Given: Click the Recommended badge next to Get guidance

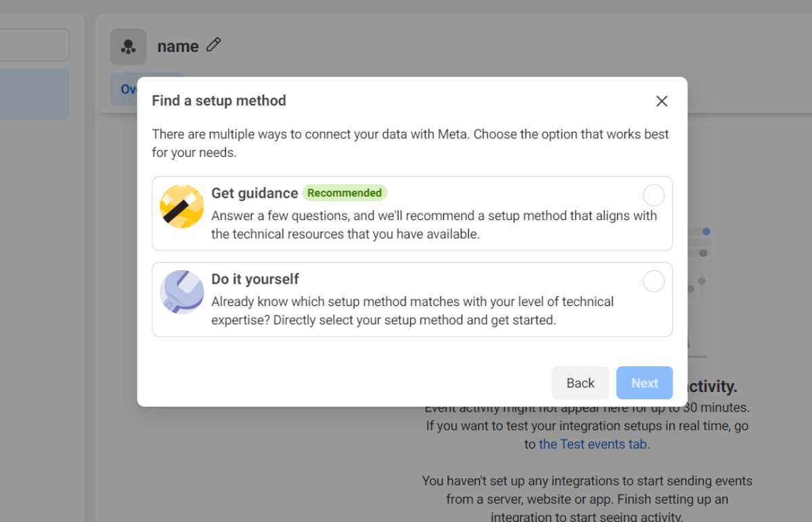Looking at the screenshot, I should tap(344, 193).
